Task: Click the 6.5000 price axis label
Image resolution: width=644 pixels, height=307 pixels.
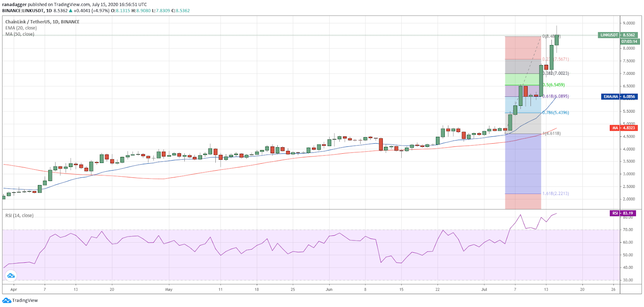Action: point(629,86)
